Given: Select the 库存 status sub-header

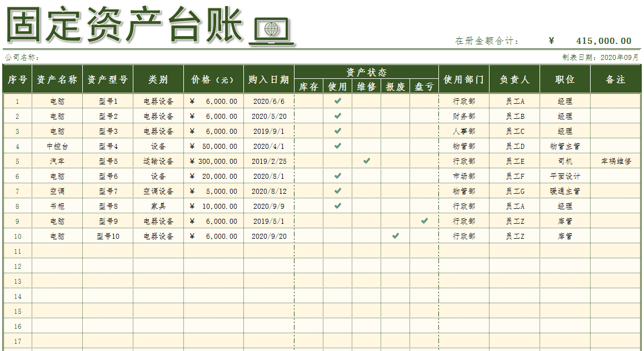Looking at the screenshot, I should tap(309, 86).
